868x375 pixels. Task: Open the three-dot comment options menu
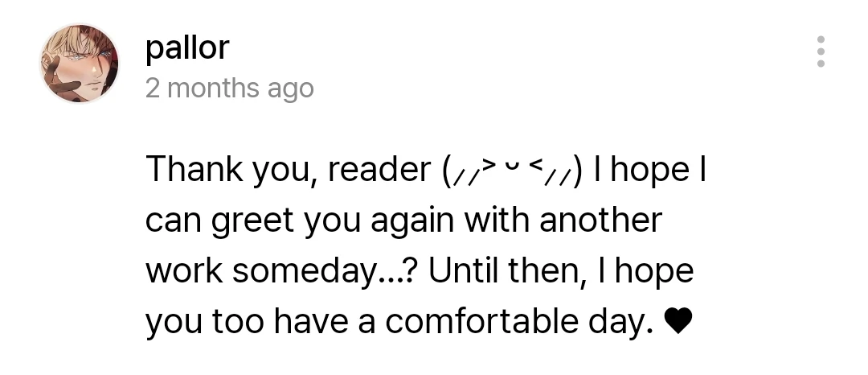point(821,52)
